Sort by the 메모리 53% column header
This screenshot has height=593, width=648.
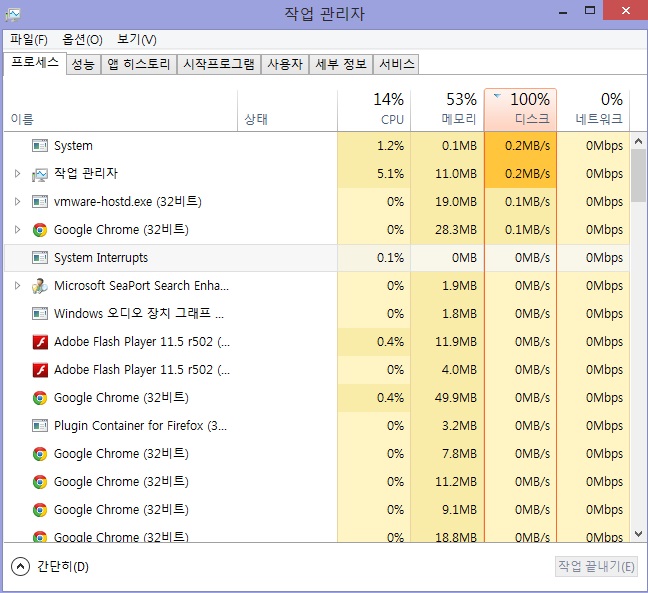coord(447,110)
